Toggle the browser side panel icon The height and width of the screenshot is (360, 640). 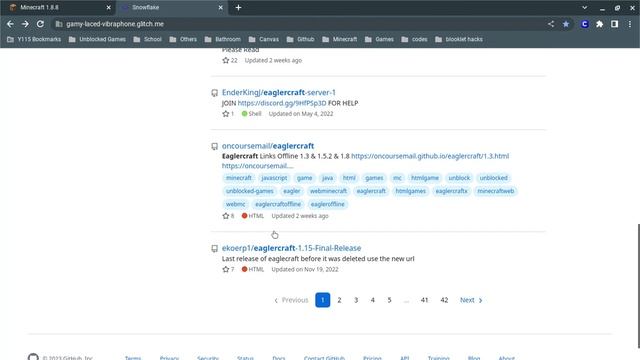[x=614, y=24]
